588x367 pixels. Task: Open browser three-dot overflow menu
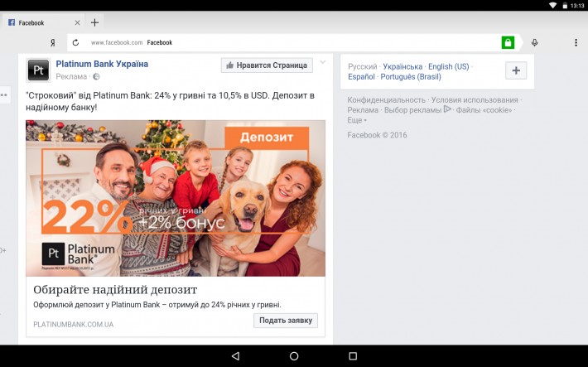(576, 42)
